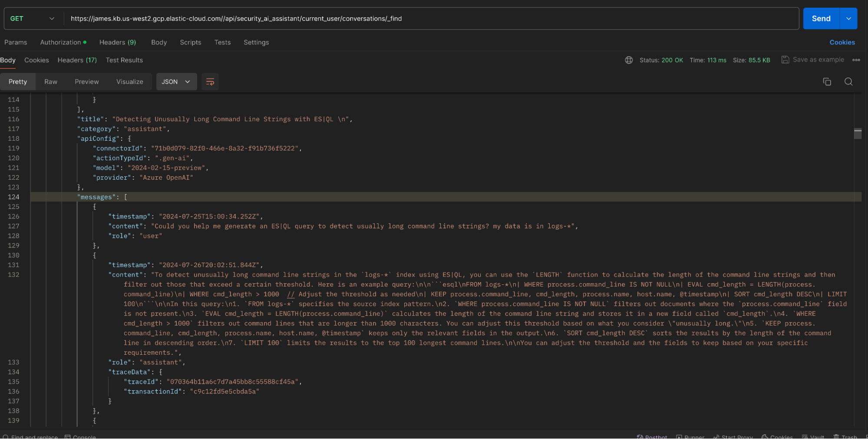
Task: Click the model value "2024-02-15-preview"
Action: pos(166,168)
